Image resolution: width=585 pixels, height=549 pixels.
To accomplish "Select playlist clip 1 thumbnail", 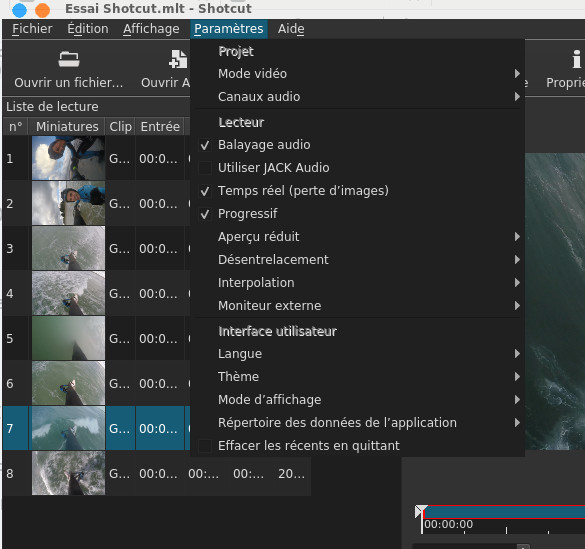I will click(68, 158).
